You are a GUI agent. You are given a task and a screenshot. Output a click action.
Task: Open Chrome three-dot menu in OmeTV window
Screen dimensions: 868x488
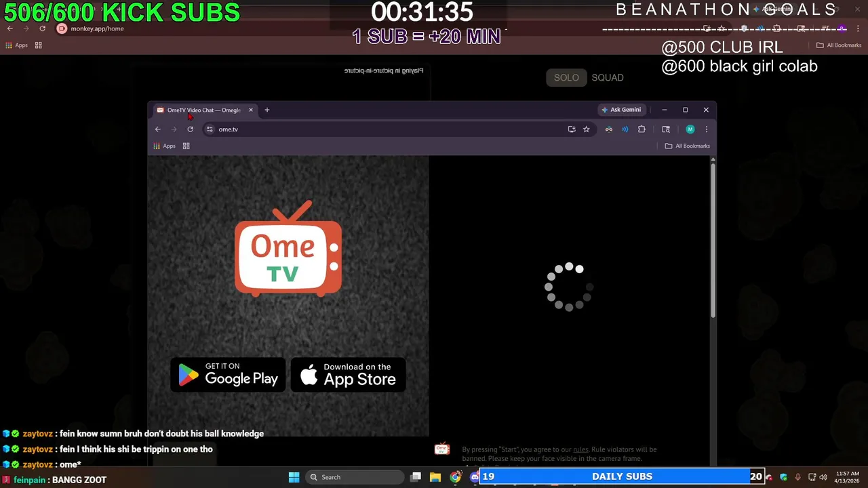point(707,129)
